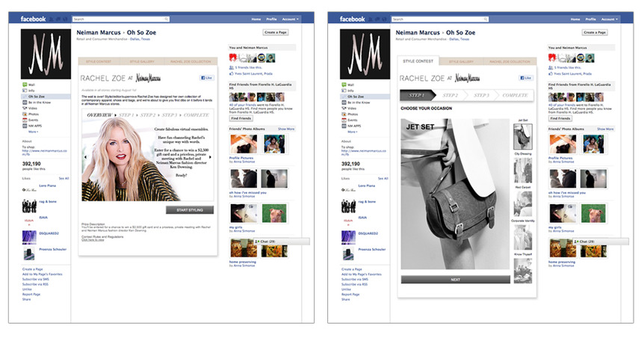Click Create a Page button on left Overview page
The width and height of the screenshot is (644, 347).
[276, 32]
